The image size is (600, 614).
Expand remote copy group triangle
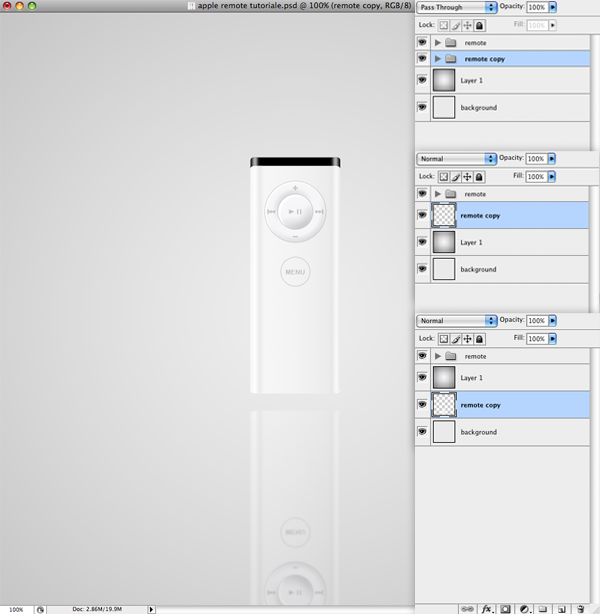click(x=438, y=59)
